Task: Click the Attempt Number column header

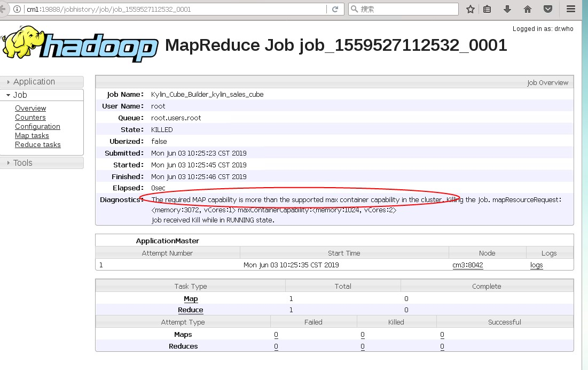Action: point(167,253)
